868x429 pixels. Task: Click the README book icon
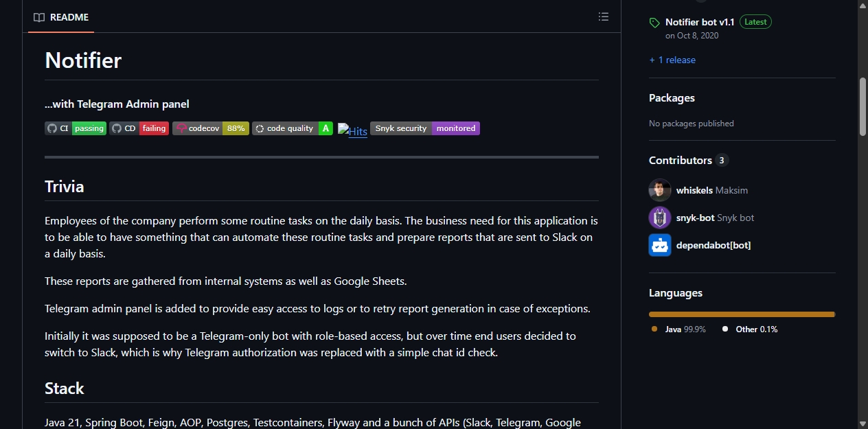(x=39, y=17)
